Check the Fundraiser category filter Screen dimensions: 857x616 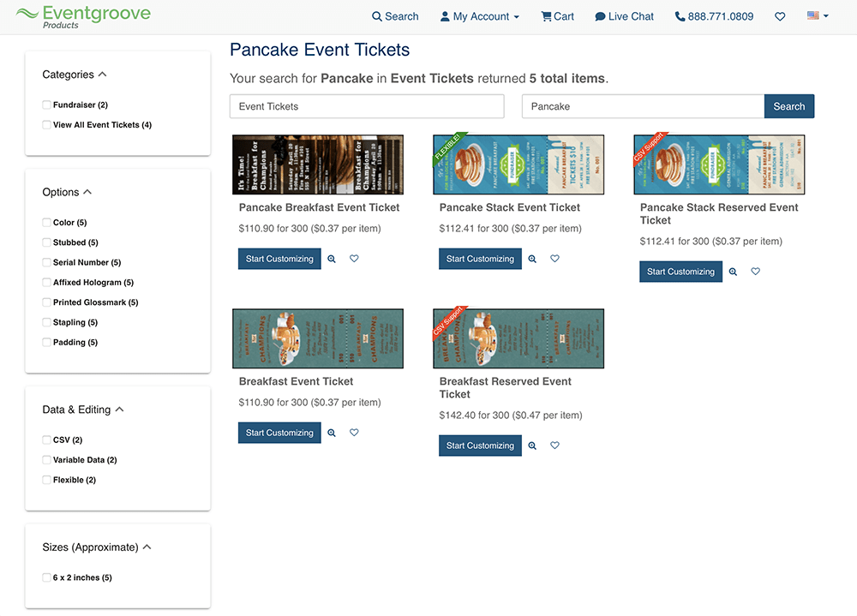click(47, 105)
